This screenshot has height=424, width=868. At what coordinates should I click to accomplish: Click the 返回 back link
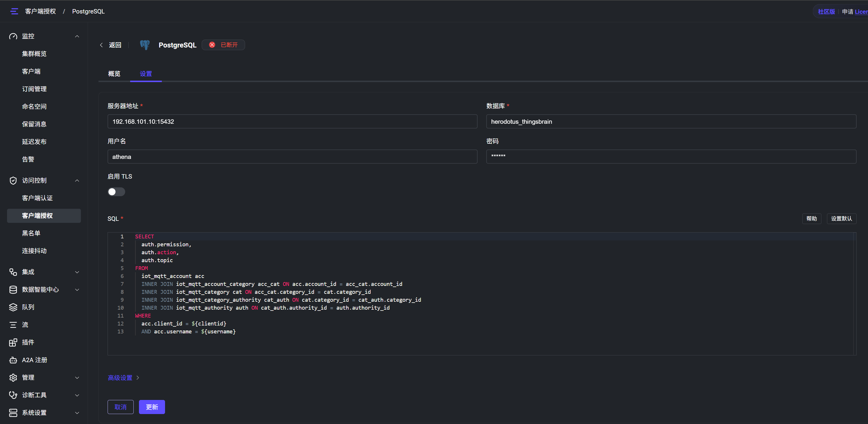click(115, 45)
